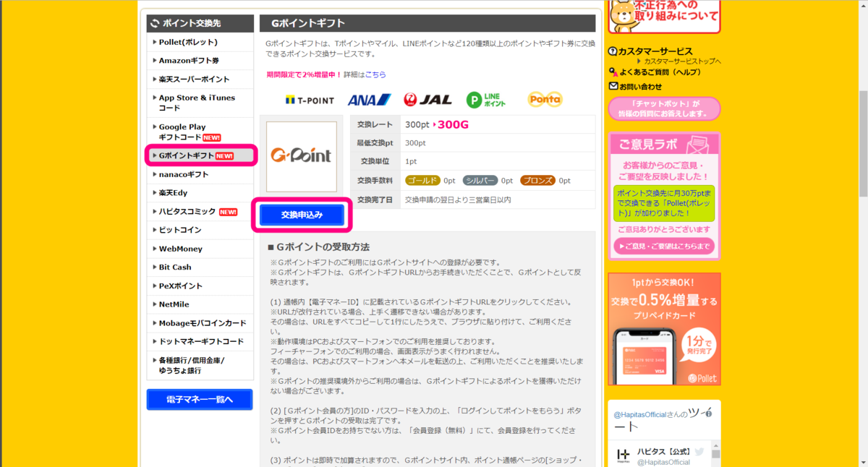Click NEW! badge beside Google Play ギフトコード
The height and width of the screenshot is (467, 868).
[x=212, y=137]
